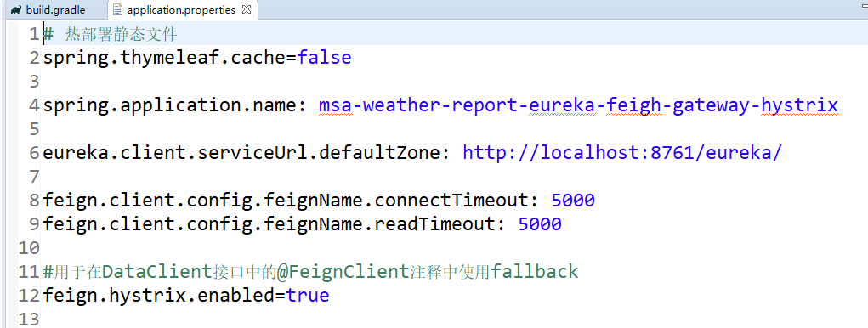
Task: Click line number 13 in the gutter
Action: point(29,320)
